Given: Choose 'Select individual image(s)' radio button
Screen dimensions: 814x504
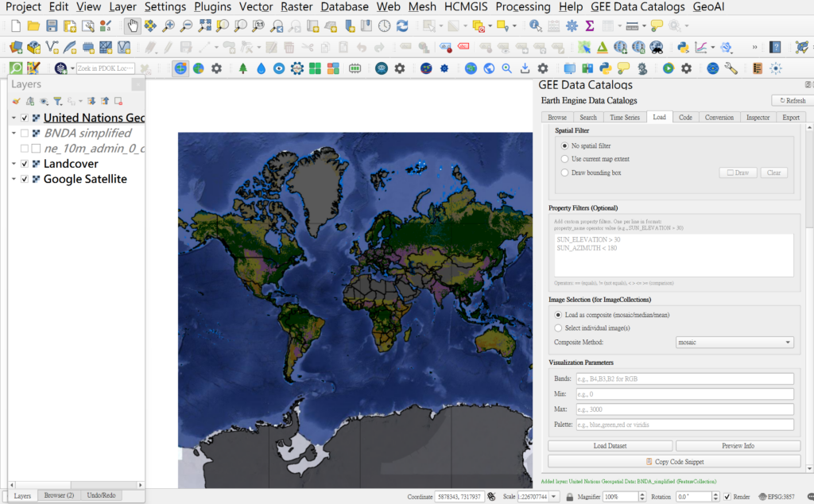Looking at the screenshot, I should click(557, 328).
